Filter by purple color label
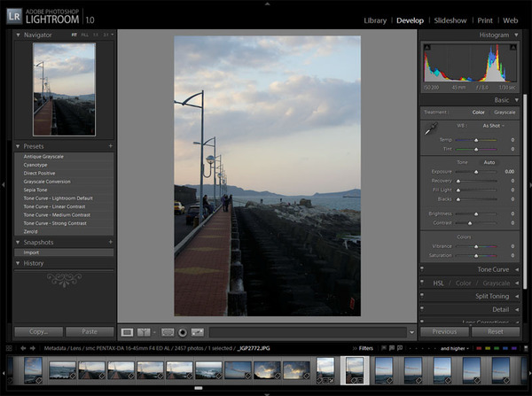Image resolution: width=532 pixels, height=396 pixels. (514, 348)
